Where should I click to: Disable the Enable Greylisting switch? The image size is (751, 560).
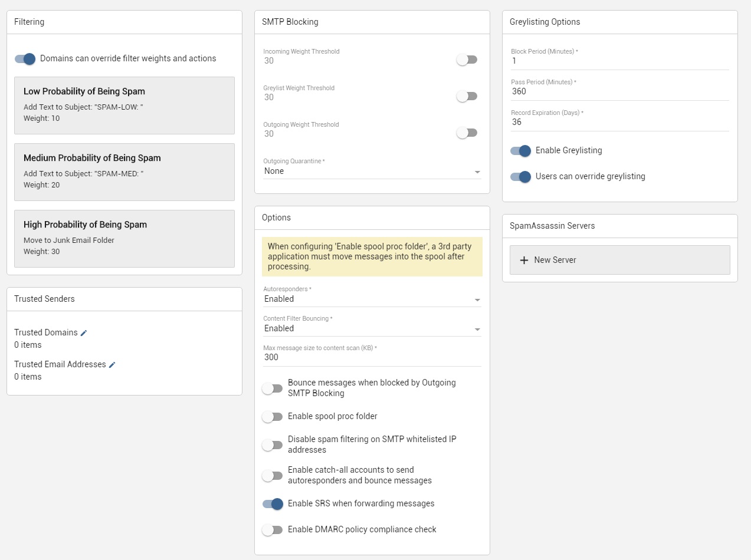521,151
